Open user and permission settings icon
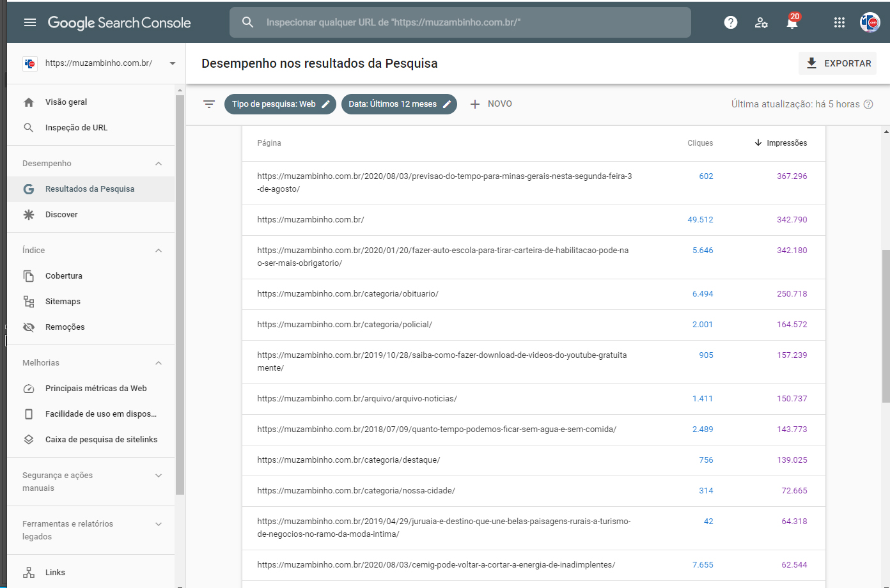 coord(761,22)
